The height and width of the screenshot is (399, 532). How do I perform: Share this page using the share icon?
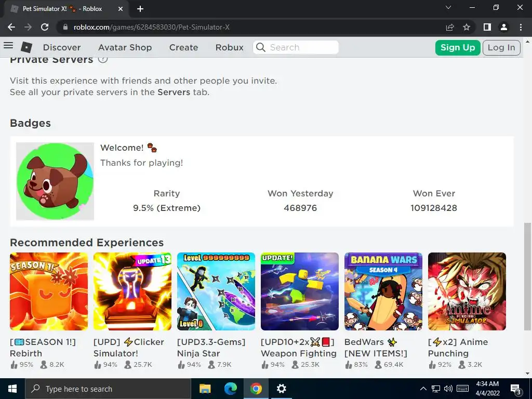click(450, 27)
